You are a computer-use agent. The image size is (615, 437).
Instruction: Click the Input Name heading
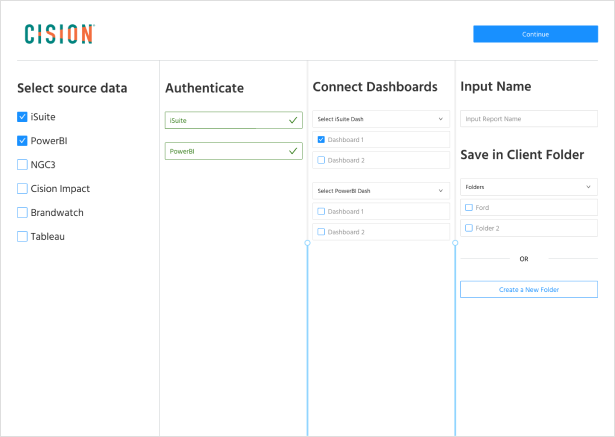(x=496, y=87)
